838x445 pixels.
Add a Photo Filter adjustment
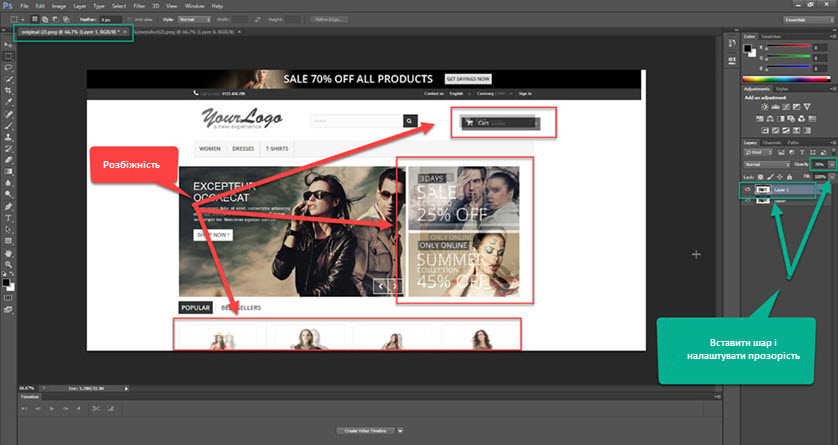click(792, 119)
